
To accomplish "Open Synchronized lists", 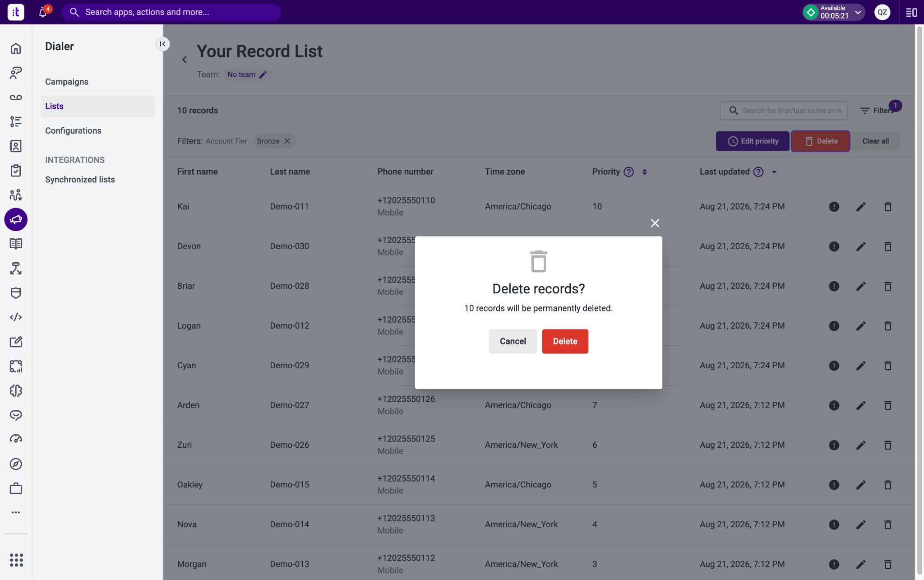I will pos(80,180).
